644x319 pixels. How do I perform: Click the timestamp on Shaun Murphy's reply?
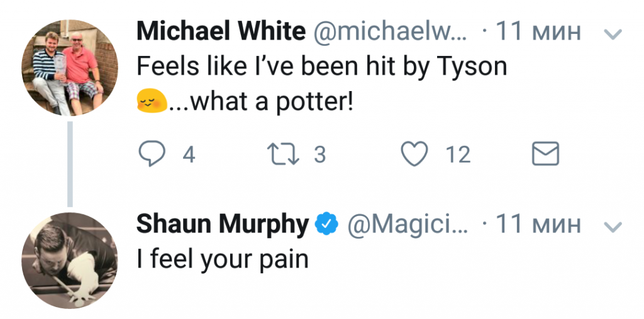[x=539, y=224]
